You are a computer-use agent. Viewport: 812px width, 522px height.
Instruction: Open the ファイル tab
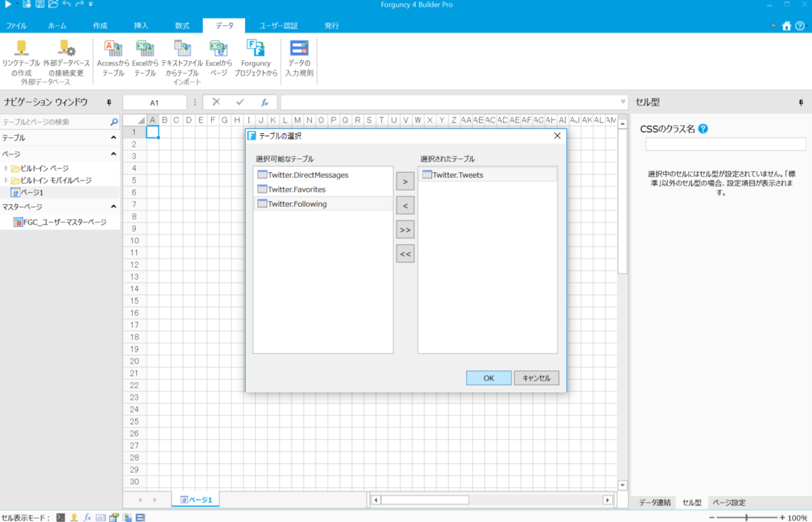click(x=16, y=26)
